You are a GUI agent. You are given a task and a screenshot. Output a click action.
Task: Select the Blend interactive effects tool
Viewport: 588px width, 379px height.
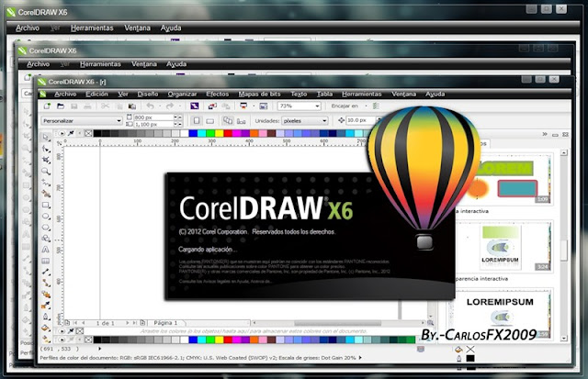pyautogui.click(x=46, y=295)
